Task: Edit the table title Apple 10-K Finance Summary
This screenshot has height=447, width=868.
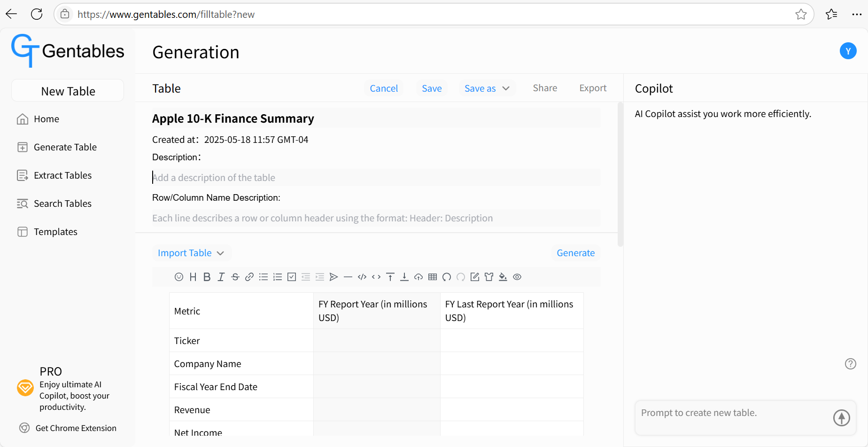Action: click(376, 118)
